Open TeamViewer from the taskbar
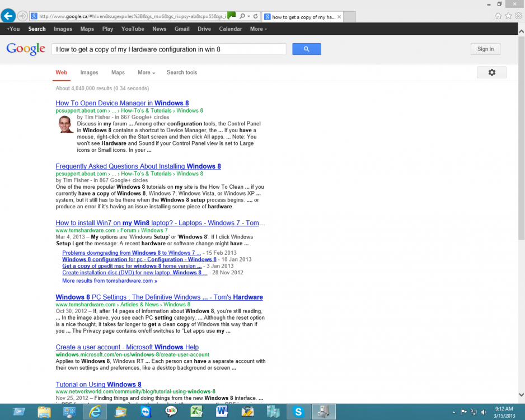Screen dimensions: 525x420 [146, 412]
